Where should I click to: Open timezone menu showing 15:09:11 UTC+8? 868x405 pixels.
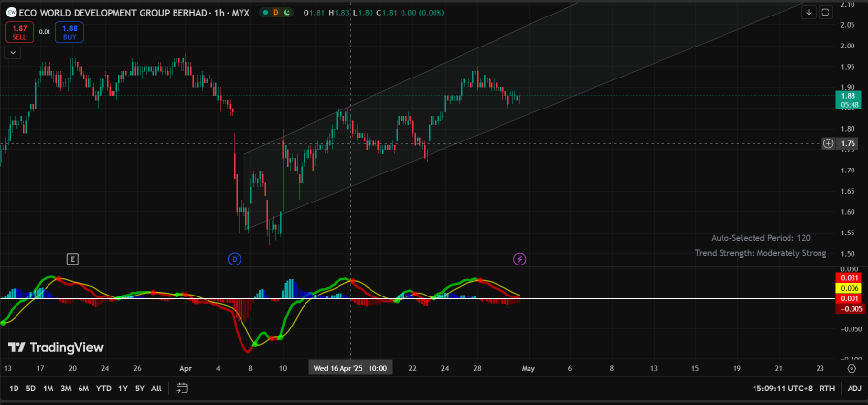pyautogui.click(x=783, y=389)
